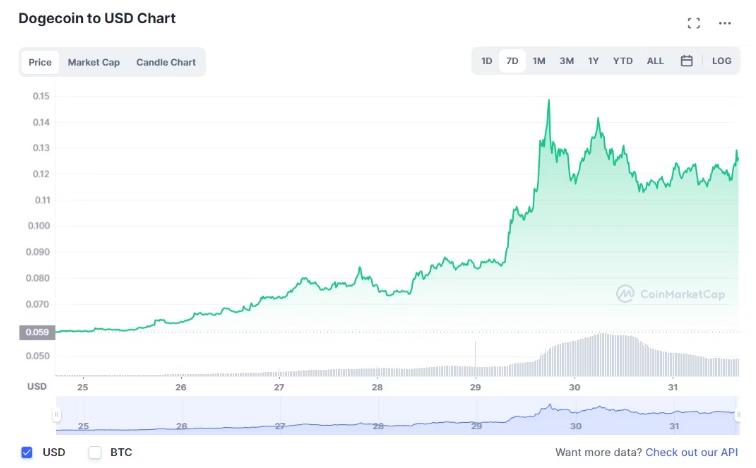The width and height of the screenshot is (756, 468).
Task: Select the 1D time range
Action: pos(487,61)
